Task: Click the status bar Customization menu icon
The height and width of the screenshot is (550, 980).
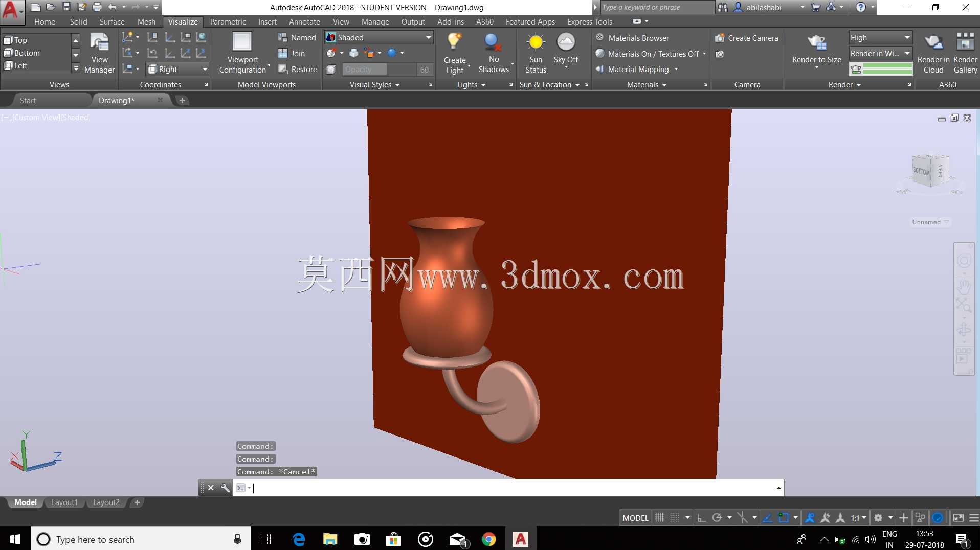Action: click(974, 518)
